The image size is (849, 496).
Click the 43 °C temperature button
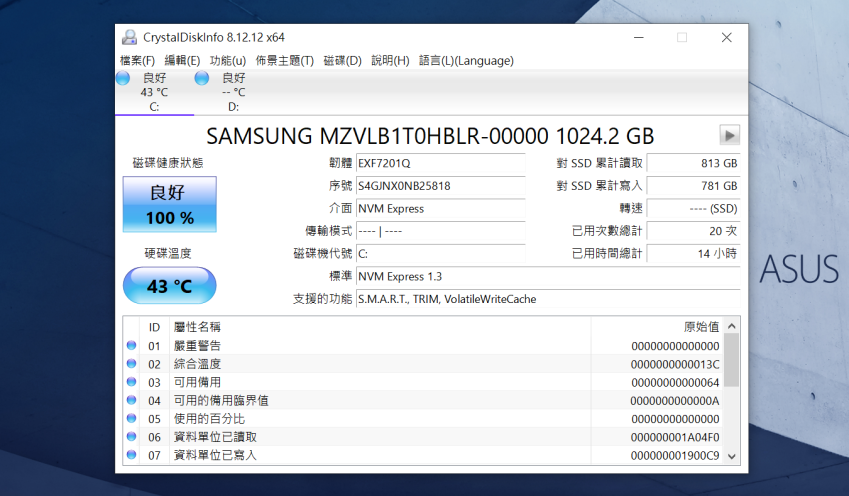[x=169, y=285]
